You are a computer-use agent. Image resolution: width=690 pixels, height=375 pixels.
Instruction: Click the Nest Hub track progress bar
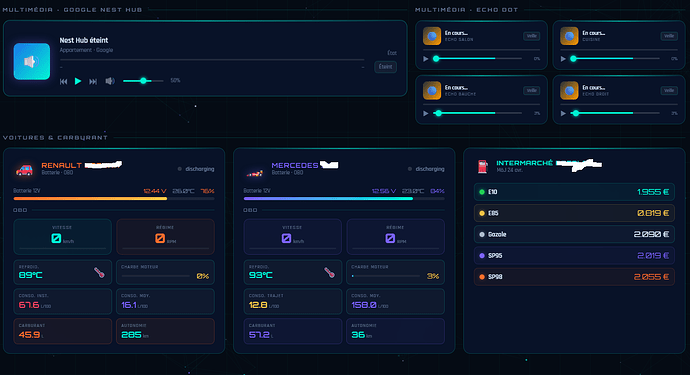(212, 59)
